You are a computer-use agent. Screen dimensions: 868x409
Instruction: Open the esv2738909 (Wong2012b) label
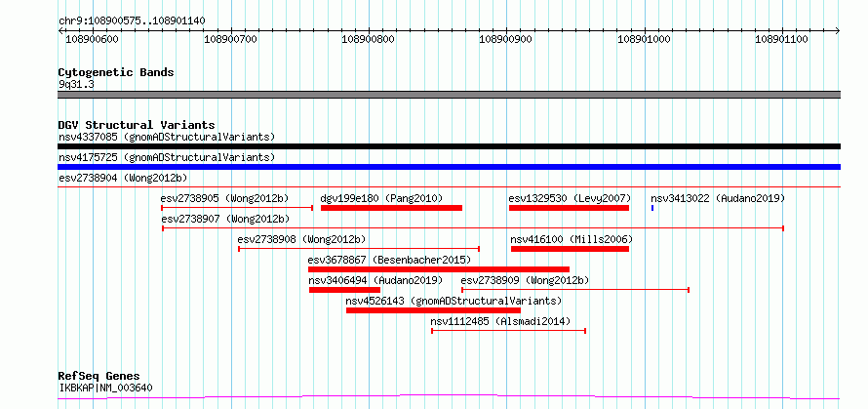[x=525, y=280]
